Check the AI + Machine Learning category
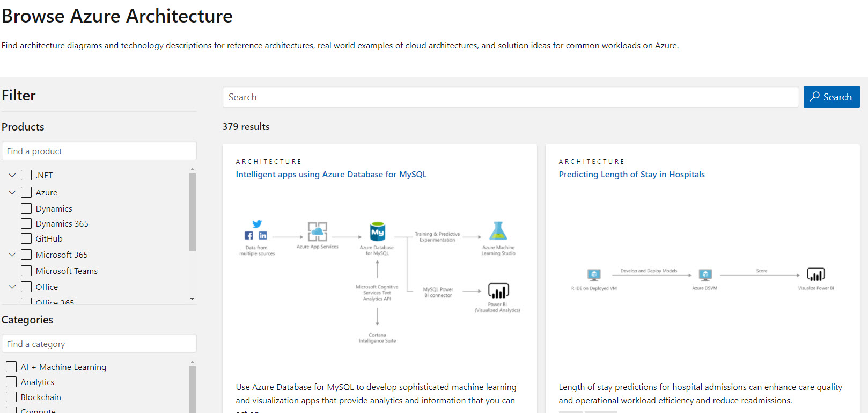 pyautogui.click(x=11, y=367)
